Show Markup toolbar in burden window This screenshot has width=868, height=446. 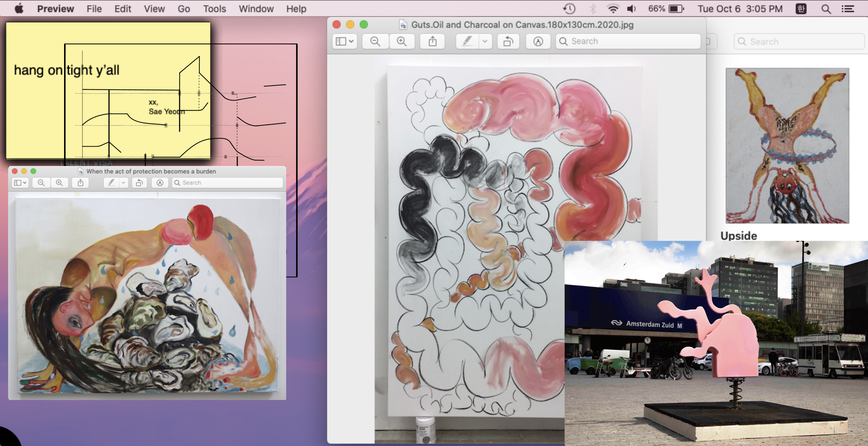pos(160,183)
